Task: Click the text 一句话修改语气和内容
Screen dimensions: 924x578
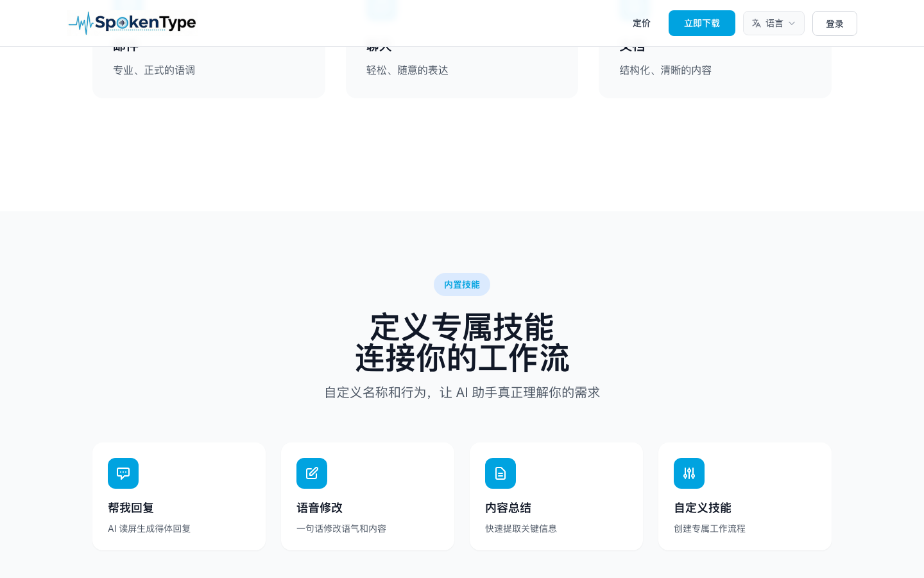Action: tap(341, 529)
